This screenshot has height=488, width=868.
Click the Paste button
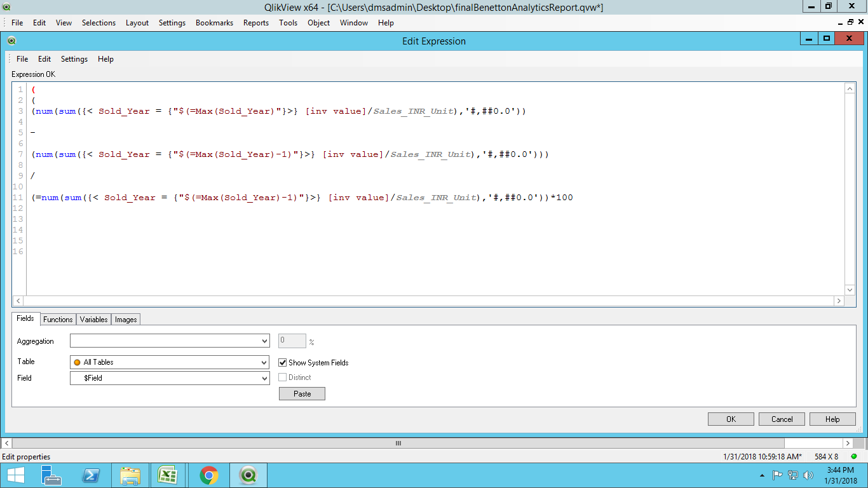[302, 394]
